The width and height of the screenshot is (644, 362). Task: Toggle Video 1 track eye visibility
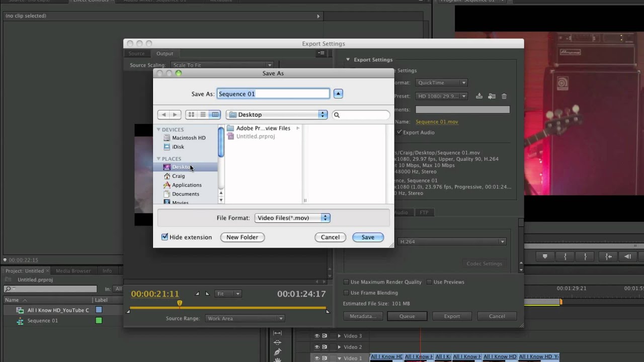pyautogui.click(x=317, y=358)
